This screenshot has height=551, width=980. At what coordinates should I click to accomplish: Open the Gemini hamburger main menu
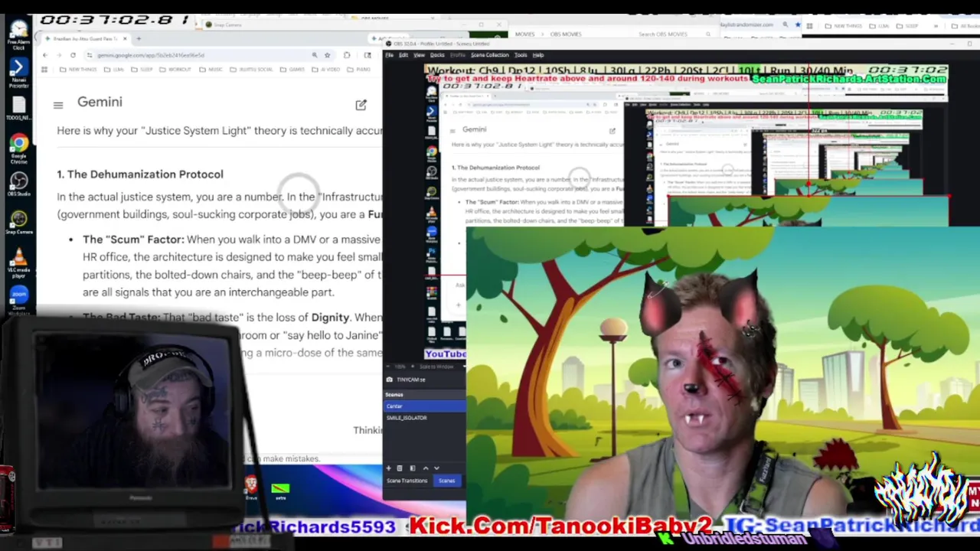[58, 105]
